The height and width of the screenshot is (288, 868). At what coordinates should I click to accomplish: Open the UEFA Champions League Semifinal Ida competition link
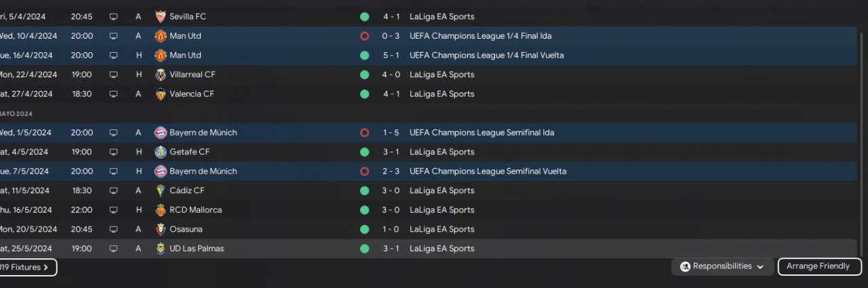(481, 133)
